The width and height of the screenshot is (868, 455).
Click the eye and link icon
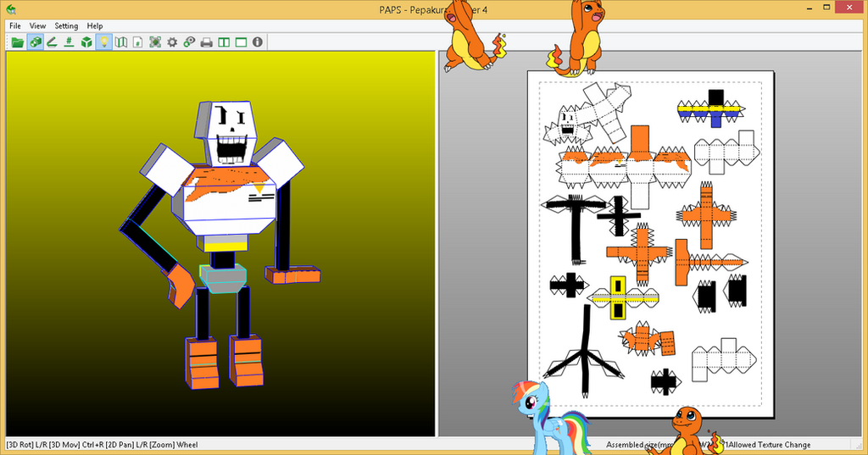click(x=189, y=42)
